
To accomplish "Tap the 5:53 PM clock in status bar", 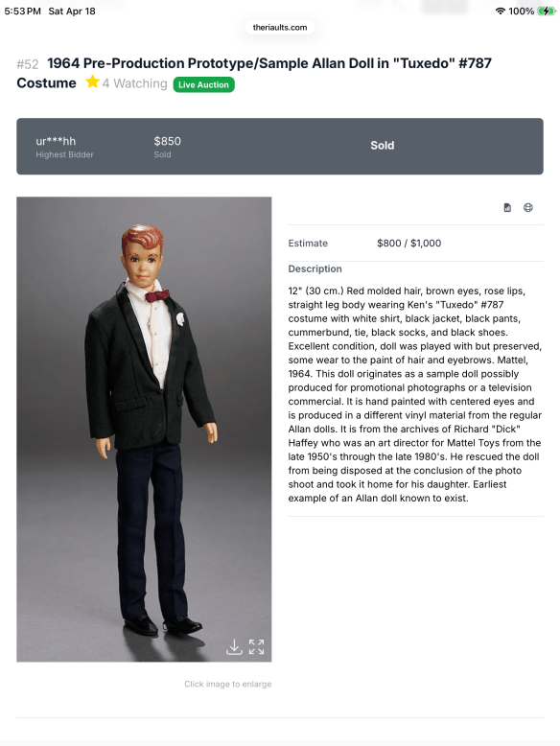I will [x=22, y=11].
